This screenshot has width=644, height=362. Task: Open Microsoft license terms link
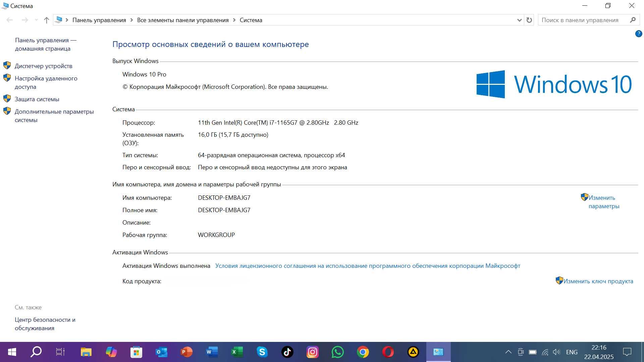pyautogui.click(x=368, y=266)
